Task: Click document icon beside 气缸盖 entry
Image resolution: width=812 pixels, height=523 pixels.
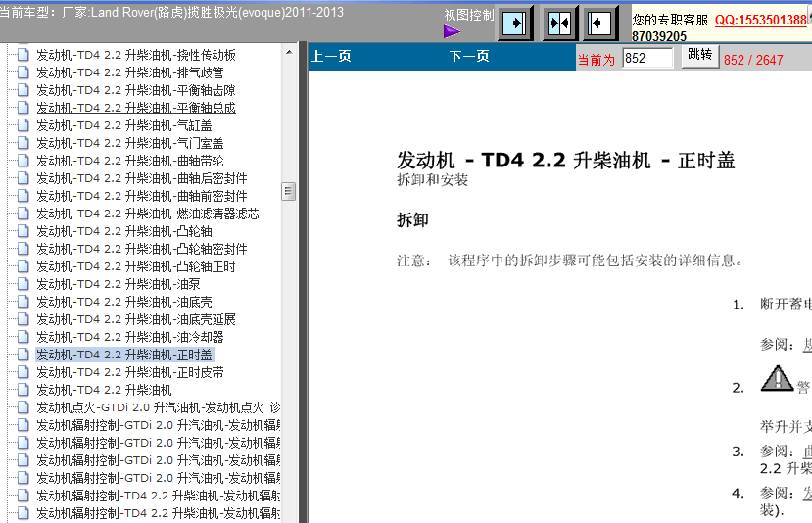Action: pos(23,125)
